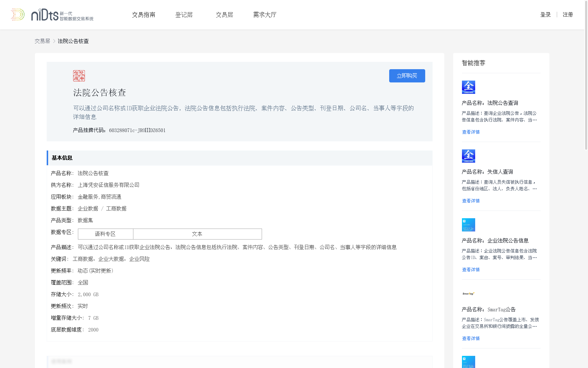Viewport: 588px width, 368px height.
Task: Open the 登记层 menu
Action: click(184, 15)
